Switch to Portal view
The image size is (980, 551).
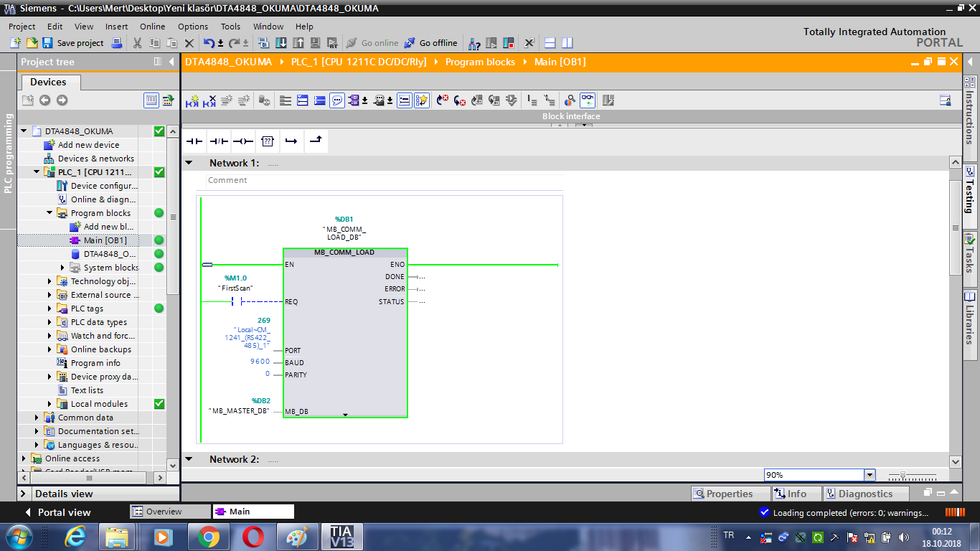pos(58,512)
